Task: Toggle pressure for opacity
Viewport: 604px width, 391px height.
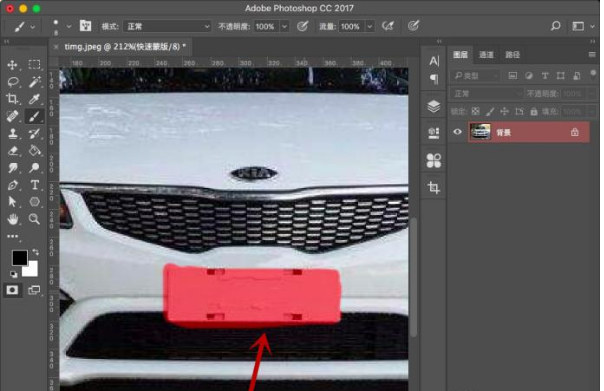Action: coord(302,26)
